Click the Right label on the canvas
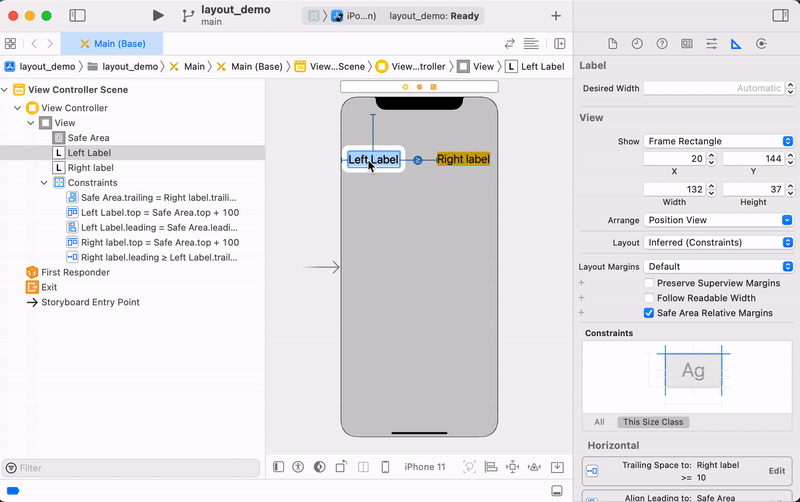The height and width of the screenshot is (502, 800). pyautogui.click(x=463, y=159)
